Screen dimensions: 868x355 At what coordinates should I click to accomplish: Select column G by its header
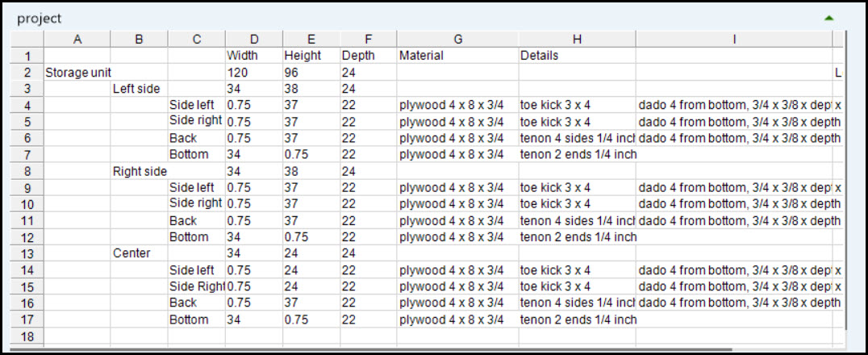457,39
